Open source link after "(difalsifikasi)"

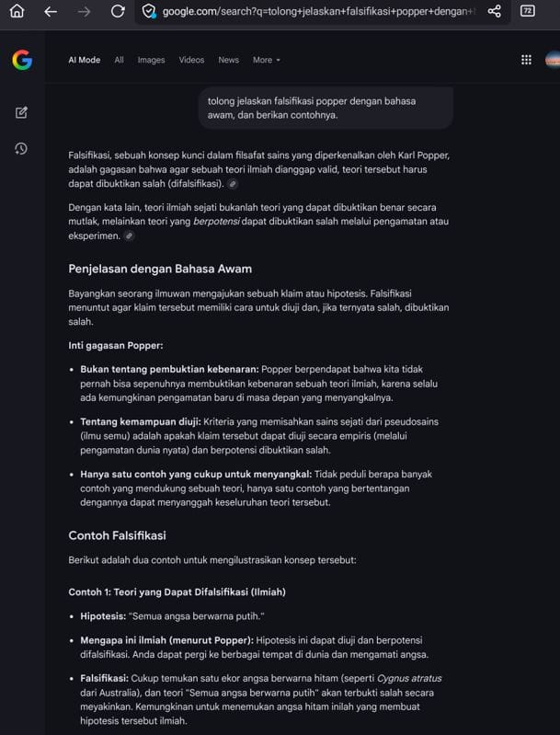pos(233,184)
